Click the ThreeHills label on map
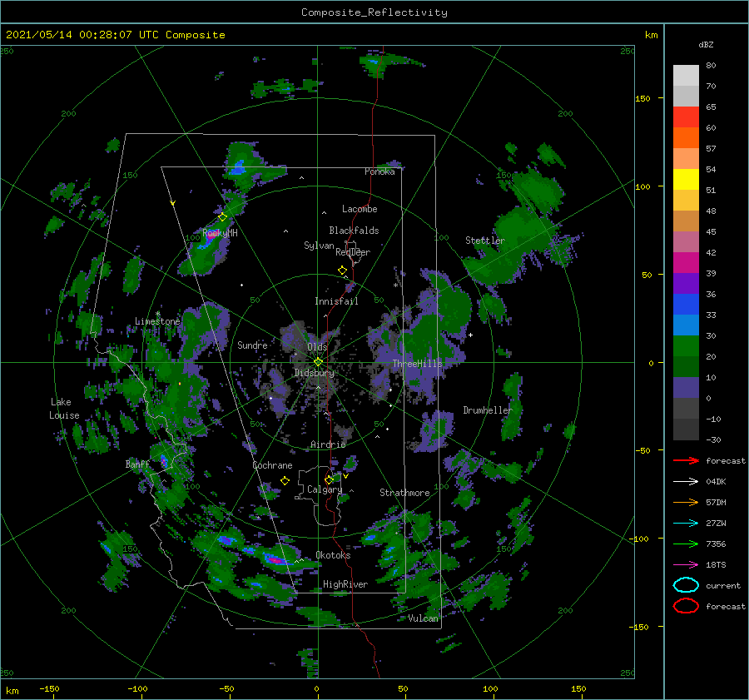 (418, 364)
